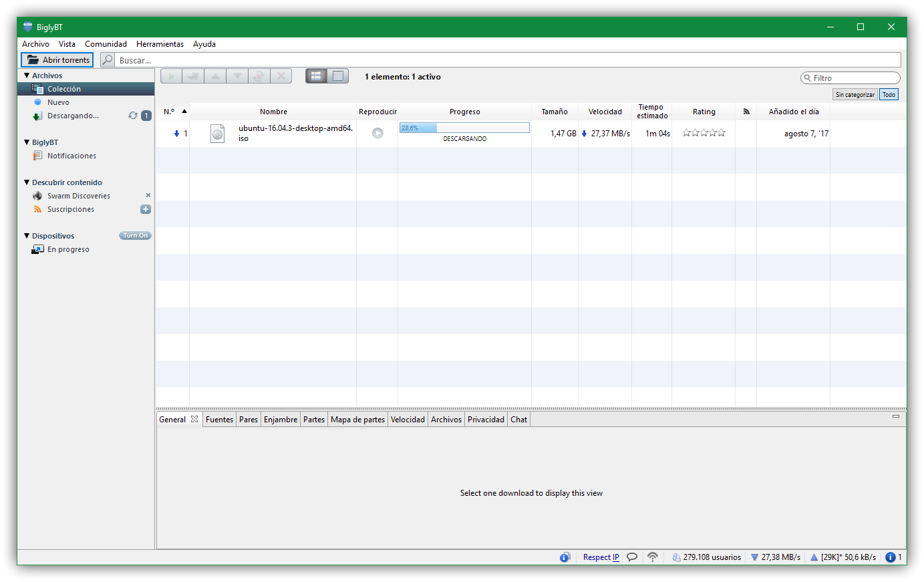Click the toolbar start/play torrent button
Image resolution: width=924 pixels, height=582 pixels.
tap(171, 76)
